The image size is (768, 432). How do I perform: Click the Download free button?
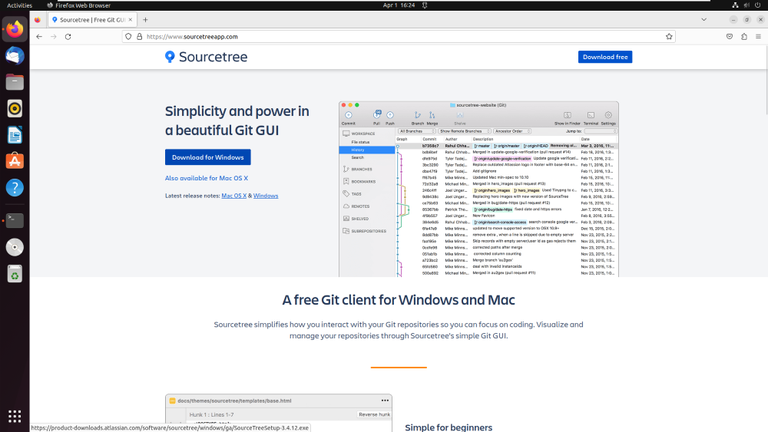[605, 57]
